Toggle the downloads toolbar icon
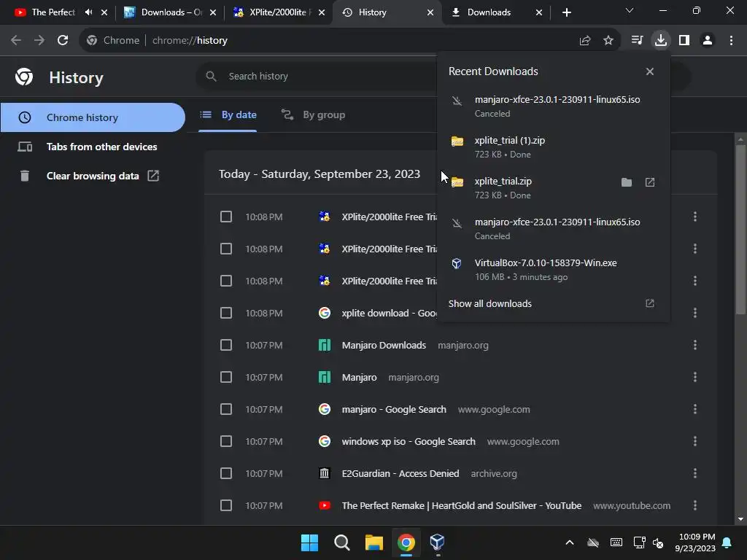The width and height of the screenshot is (747, 560). click(661, 41)
